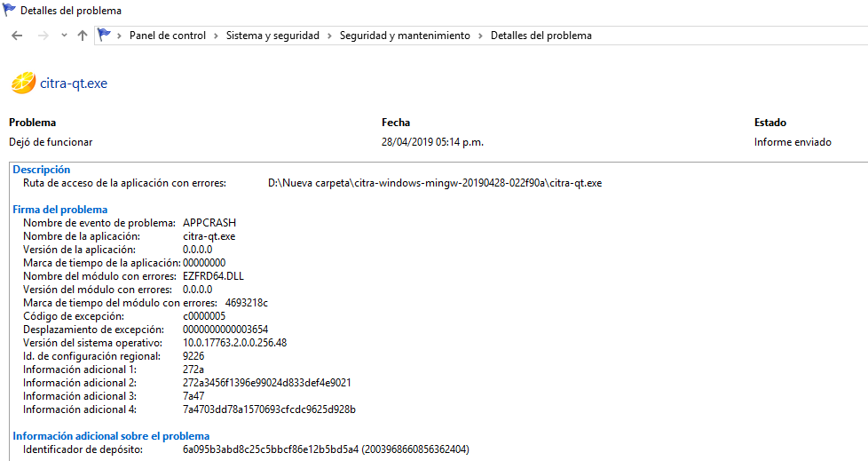Select status Informe enviado
Image resolution: width=868 pixels, height=461 pixels.
[x=793, y=142]
